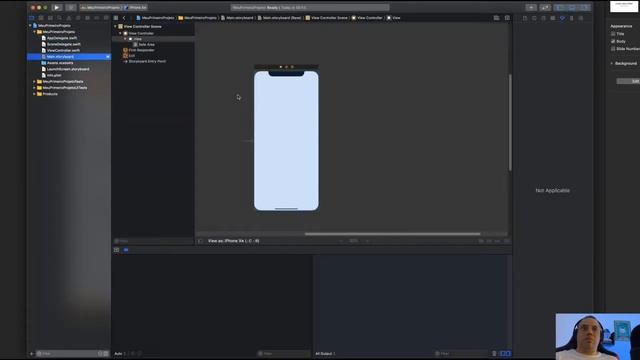This screenshot has width=640, height=360.
Task: Open the Size inspector icon
Action: (x=571, y=18)
